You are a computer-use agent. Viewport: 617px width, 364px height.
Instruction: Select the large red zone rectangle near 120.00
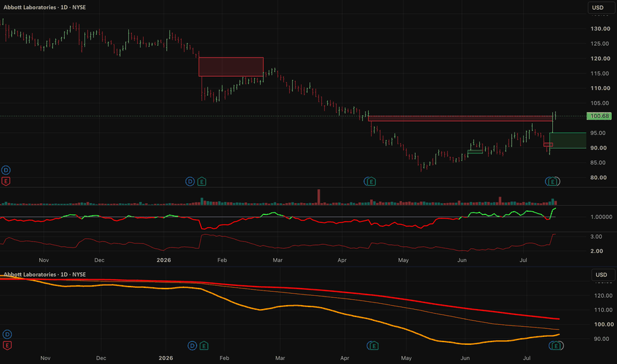231,67
